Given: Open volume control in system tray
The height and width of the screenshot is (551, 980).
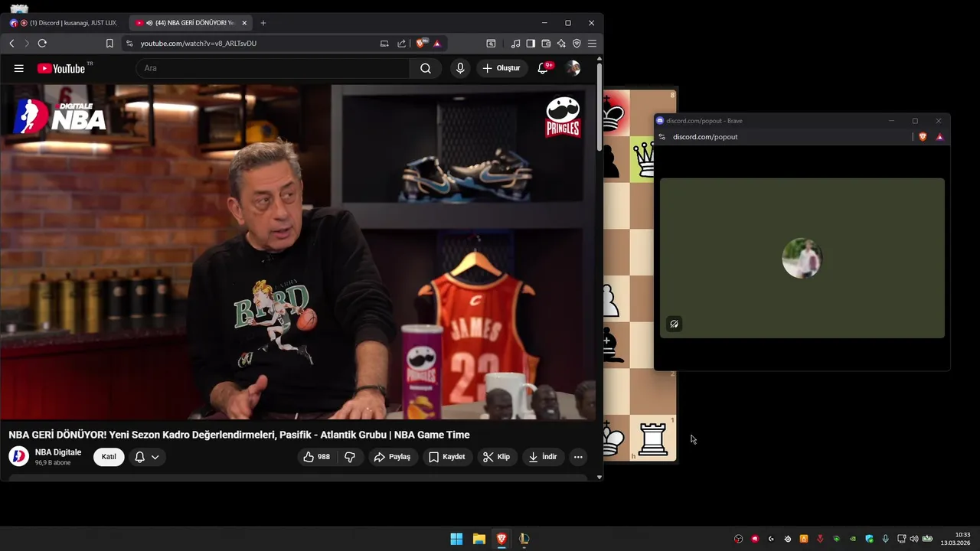Looking at the screenshot, I should (913, 539).
